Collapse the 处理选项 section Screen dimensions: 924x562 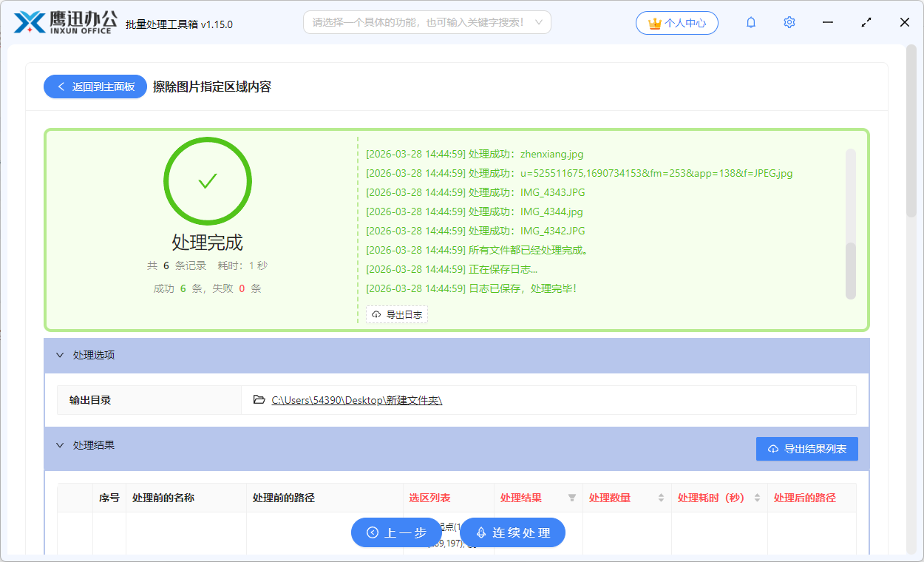tap(61, 355)
